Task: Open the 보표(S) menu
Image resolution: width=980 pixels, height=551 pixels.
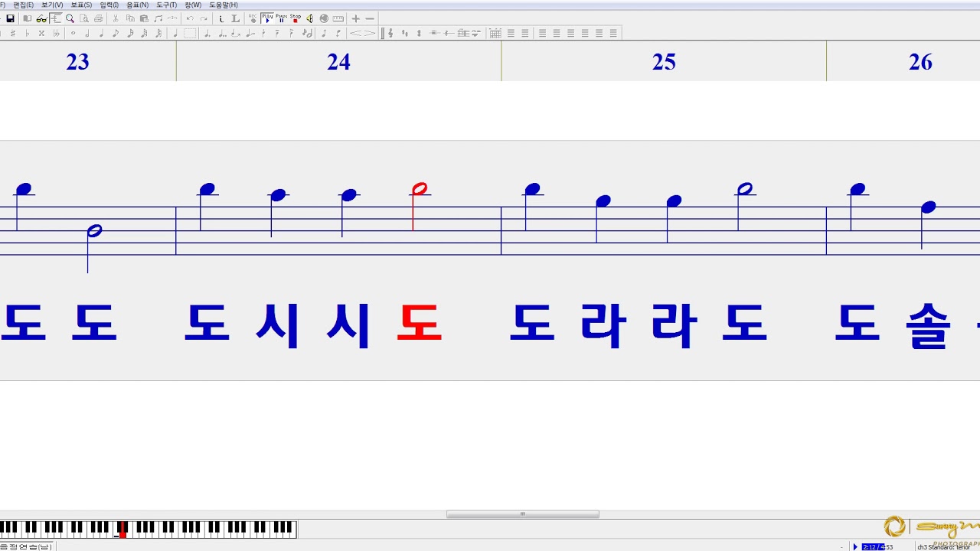Action: [81, 5]
